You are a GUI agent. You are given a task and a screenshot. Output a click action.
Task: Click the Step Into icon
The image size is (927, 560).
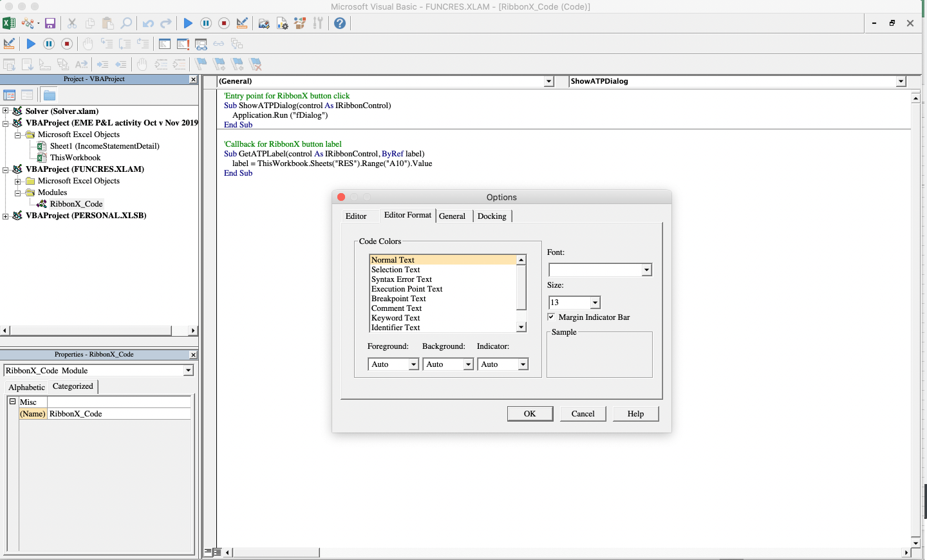click(x=107, y=44)
